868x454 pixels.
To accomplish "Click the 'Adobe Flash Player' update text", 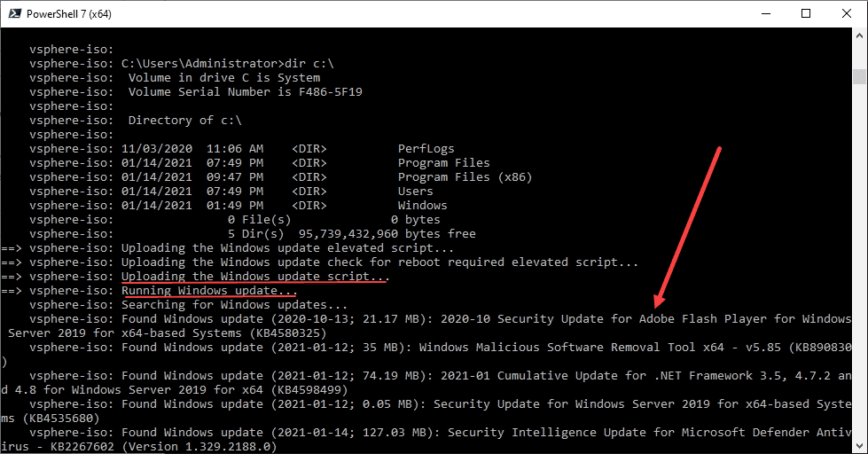I will (703, 319).
